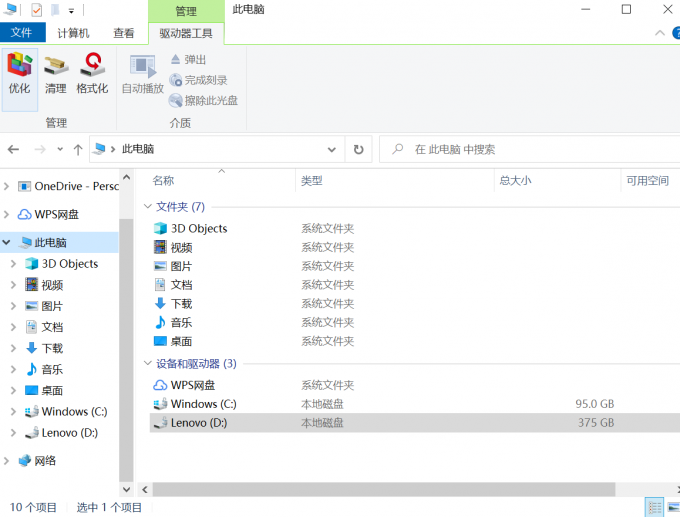
Task: Open the 查看 ribbon tab
Action: point(124,33)
